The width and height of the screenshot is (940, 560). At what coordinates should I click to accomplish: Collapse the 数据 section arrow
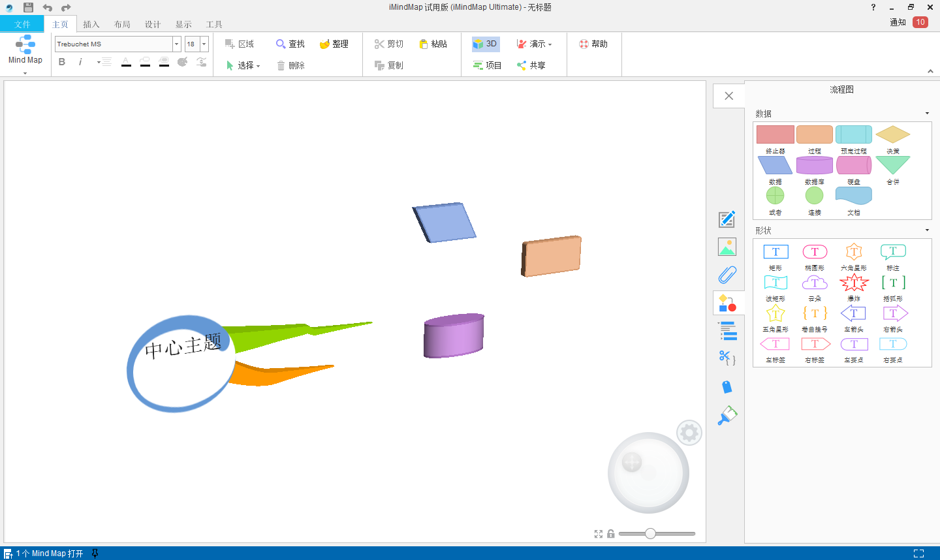coord(927,114)
